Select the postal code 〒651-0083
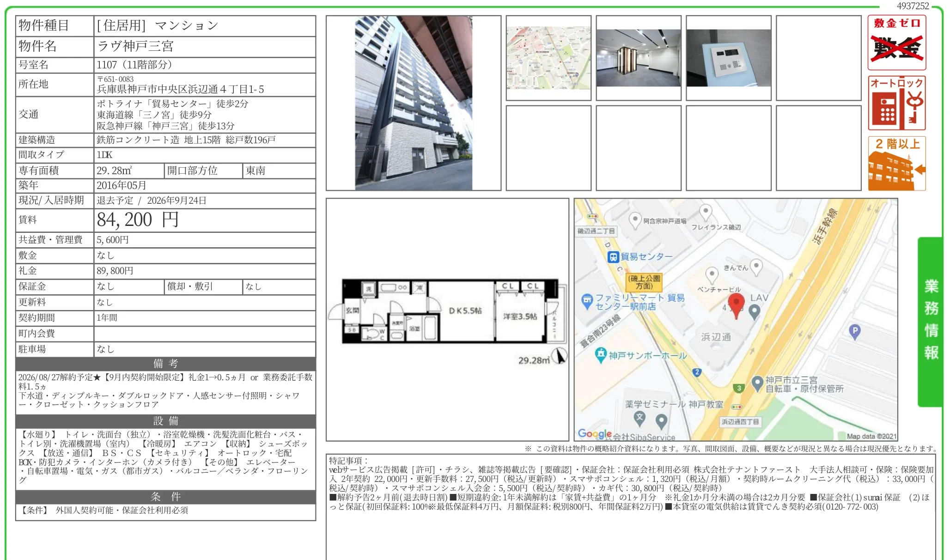This screenshot has height=560, width=950. [x=116, y=79]
